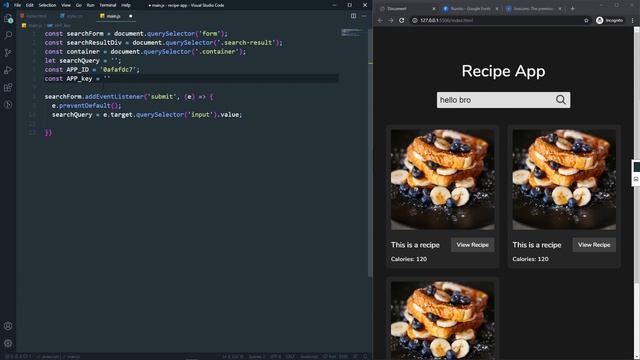Open the Edit menu in VS Code

point(30,5)
